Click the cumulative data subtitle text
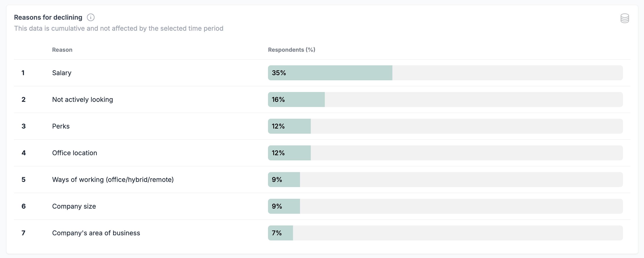The image size is (644, 258). (x=119, y=28)
